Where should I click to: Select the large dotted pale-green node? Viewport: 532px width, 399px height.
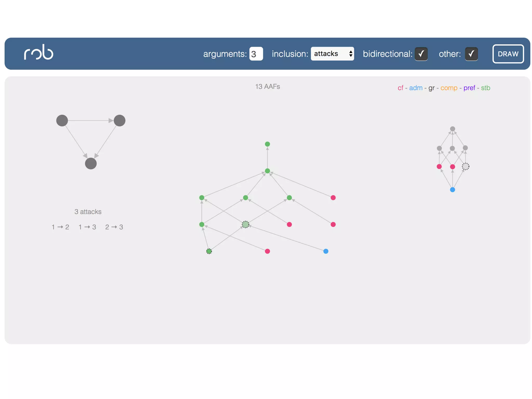245,224
